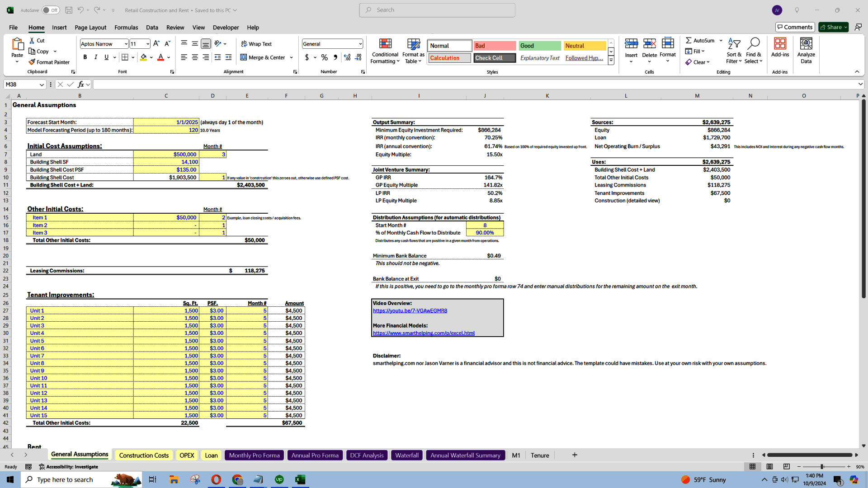Screen dimensions: 868x488
Task: Open the Developer ribbon tab
Action: pos(226,28)
